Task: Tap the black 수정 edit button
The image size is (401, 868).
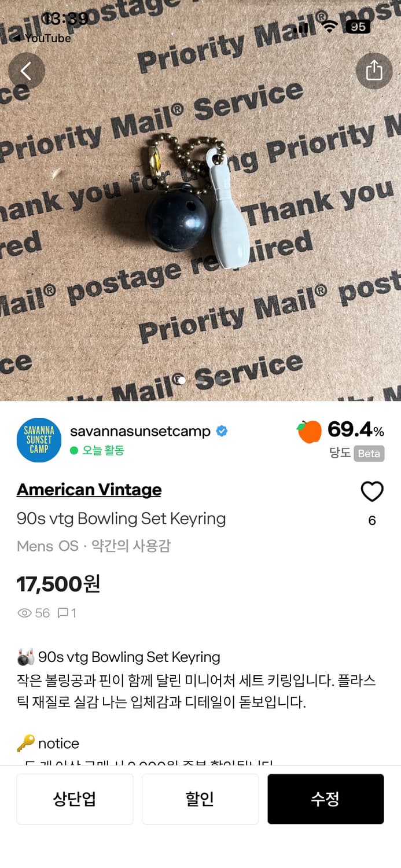Action: (x=326, y=799)
